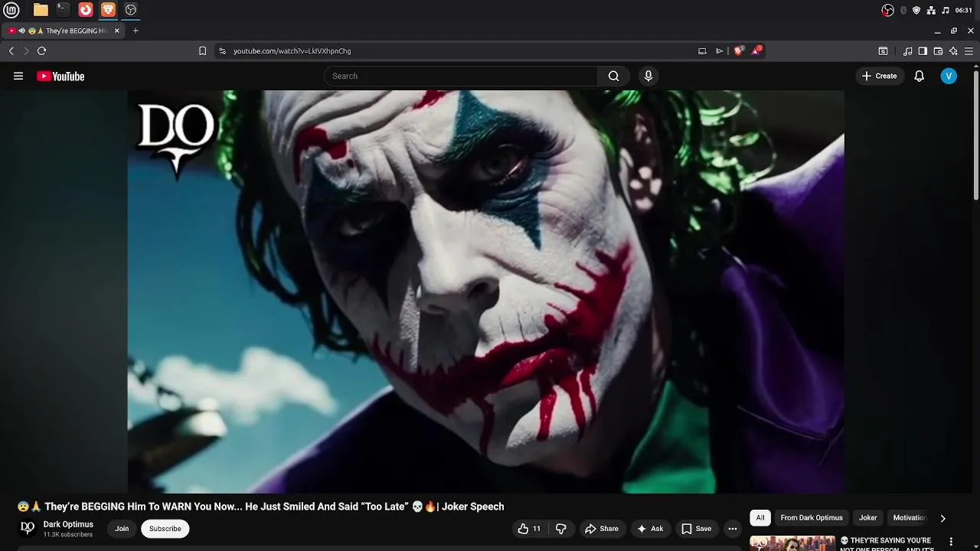
Task: Go back to the previous page
Action: click(11, 51)
